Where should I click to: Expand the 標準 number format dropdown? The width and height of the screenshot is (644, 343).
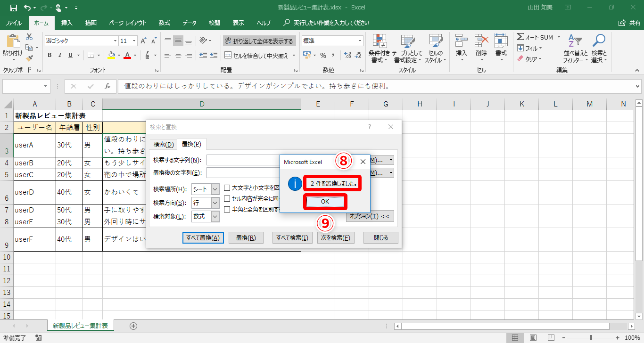coord(360,41)
